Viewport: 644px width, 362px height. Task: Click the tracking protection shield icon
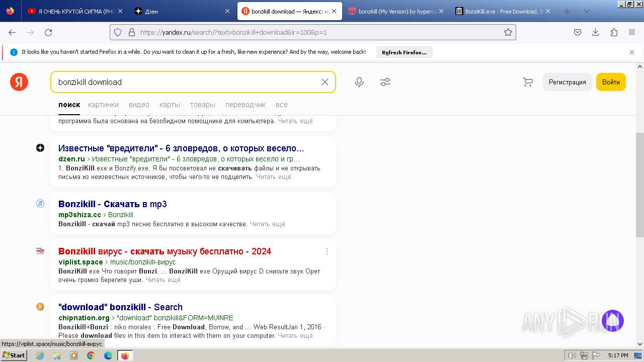[x=118, y=32]
